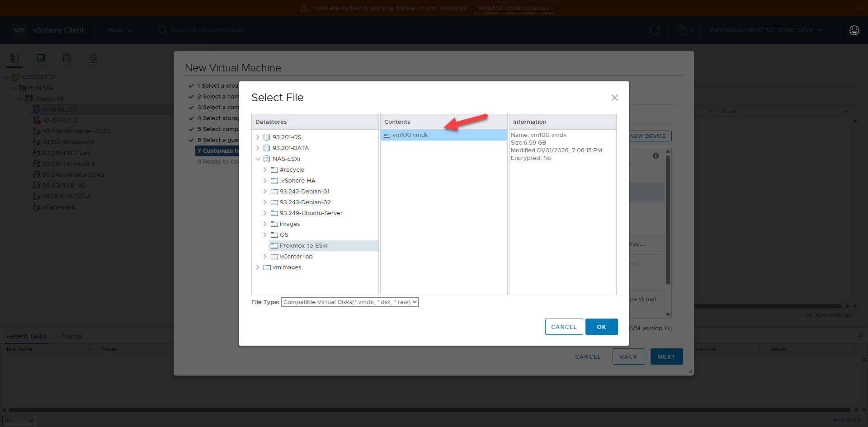This screenshot has width=868, height=427.
Task: Switch to the Storage inventory icon
Action: coord(67,58)
